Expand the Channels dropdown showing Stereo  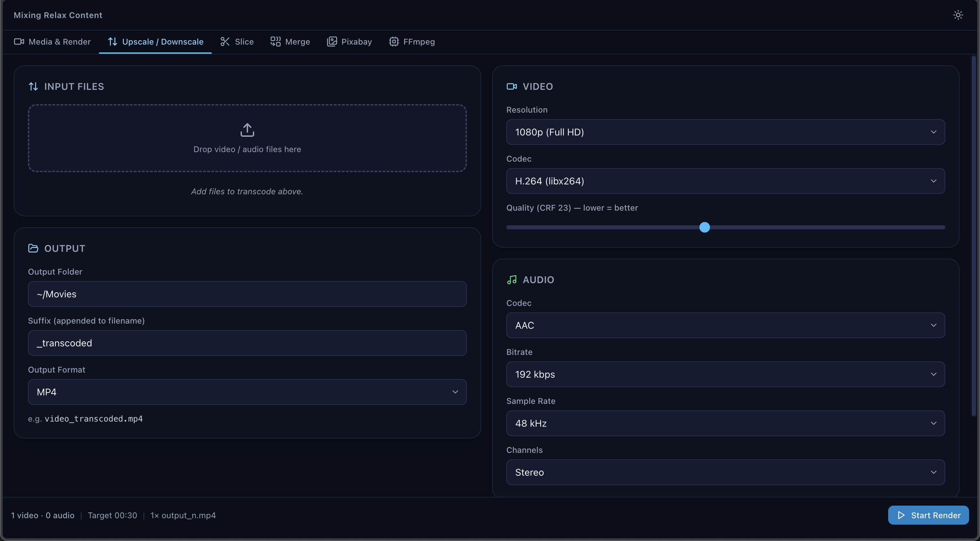[x=725, y=473]
